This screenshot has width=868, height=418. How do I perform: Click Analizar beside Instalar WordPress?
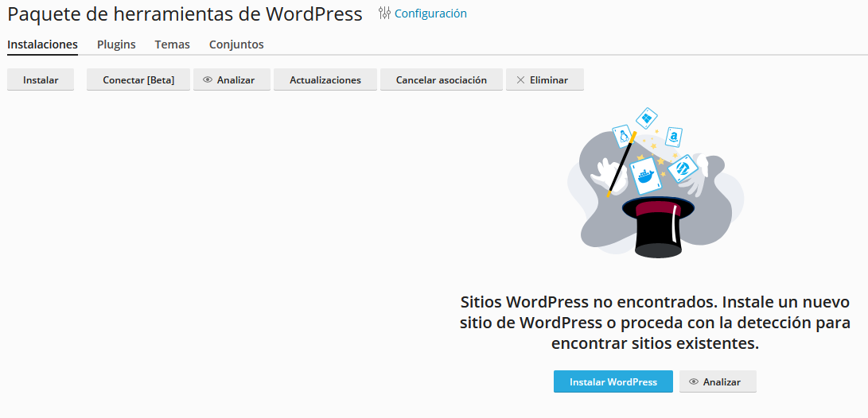click(x=718, y=381)
